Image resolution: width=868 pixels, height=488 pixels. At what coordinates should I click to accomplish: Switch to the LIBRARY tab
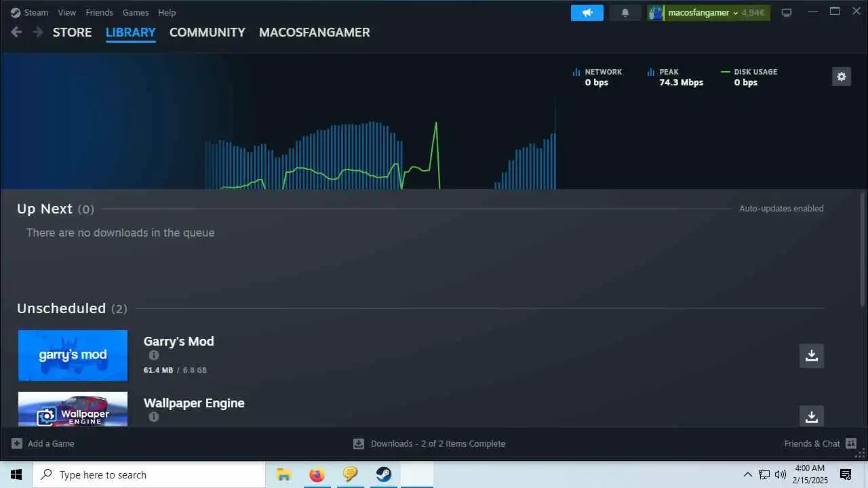(130, 32)
